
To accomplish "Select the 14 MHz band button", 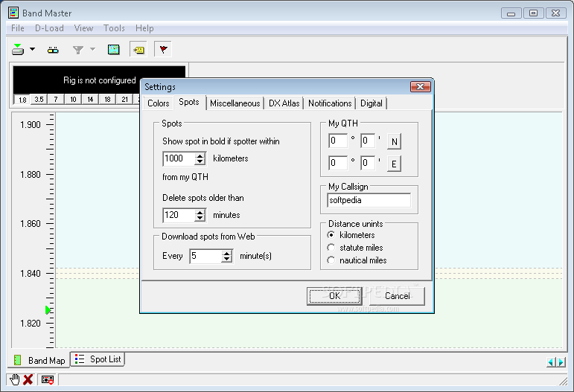I will pos(90,99).
